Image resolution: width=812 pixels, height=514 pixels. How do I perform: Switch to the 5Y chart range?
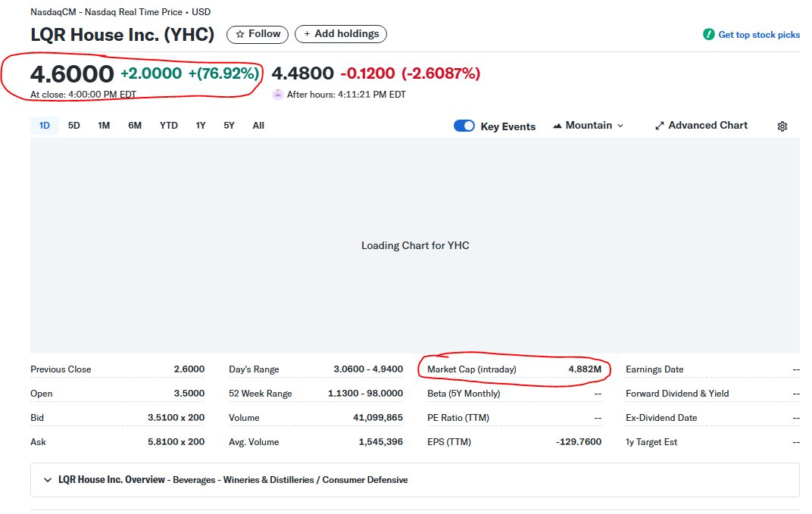pyautogui.click(x=229, y=125)
